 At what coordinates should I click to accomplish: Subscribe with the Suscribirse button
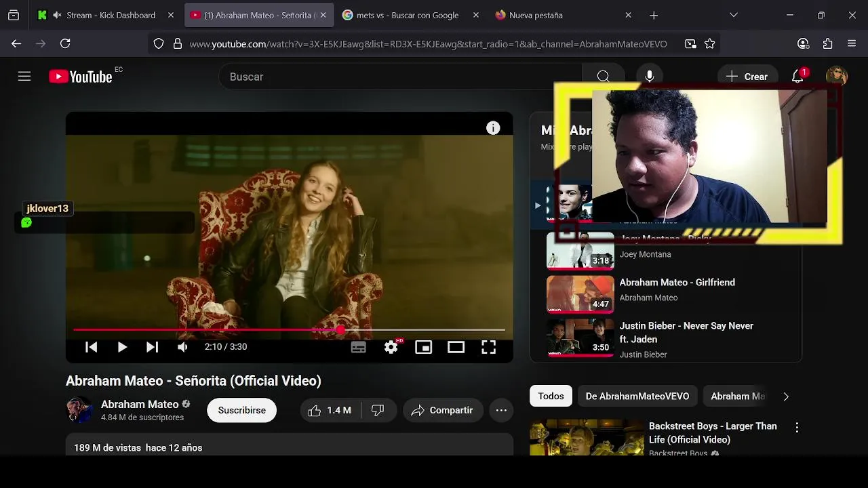[242, 410]
